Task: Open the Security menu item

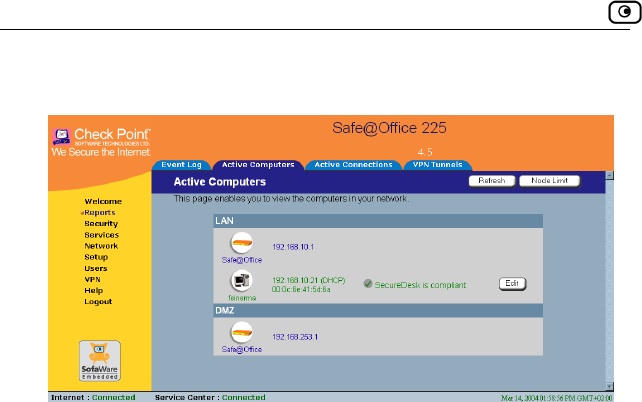Action: coord(101,224)
